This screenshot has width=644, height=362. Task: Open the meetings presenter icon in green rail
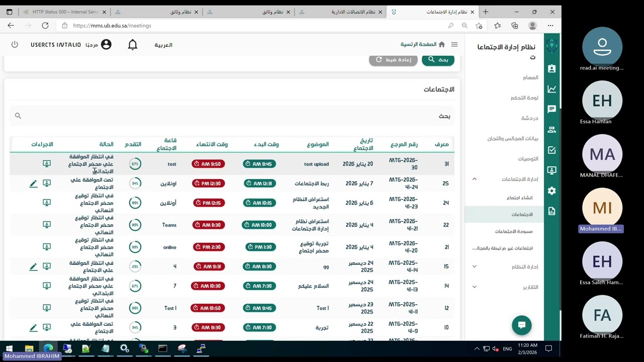(x=552, y=170)
